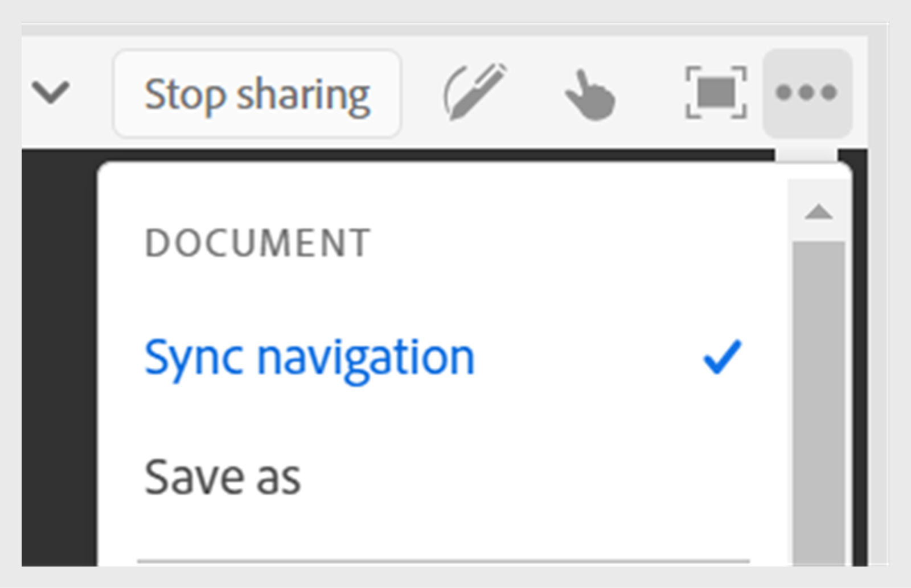Collapse the sharing toolbar via the chevron
This screenshot has height=588, width=911.
[51, 91]
